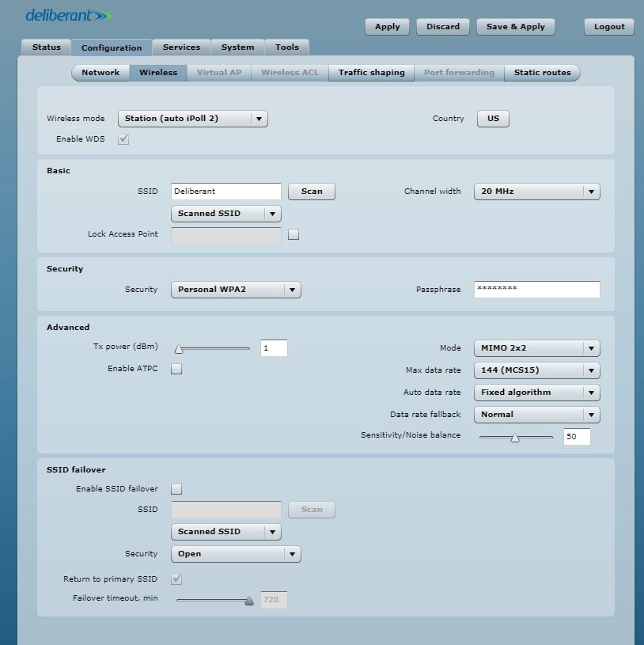Screen dimensions: 644x645
Task: Tick the Lock Access Point checkbox
Action: tap(294, 235)
